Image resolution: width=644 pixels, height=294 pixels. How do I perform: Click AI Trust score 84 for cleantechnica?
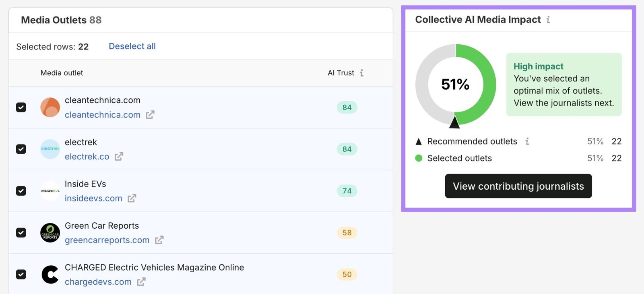347,108
